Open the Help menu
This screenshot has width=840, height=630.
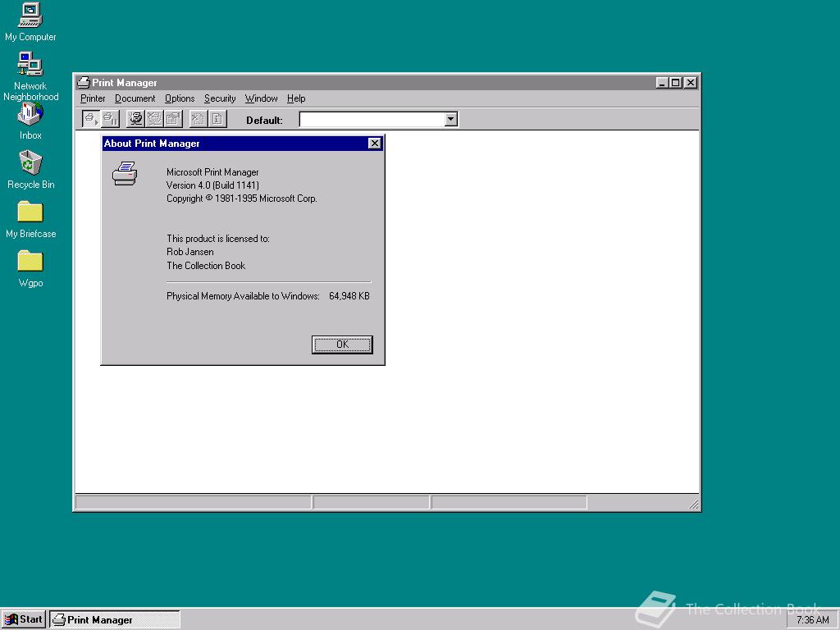coord(295,98)
